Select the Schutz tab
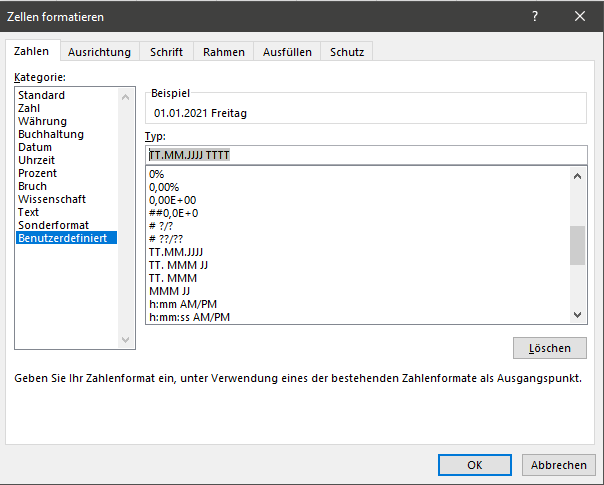 (x=347, y=52)
